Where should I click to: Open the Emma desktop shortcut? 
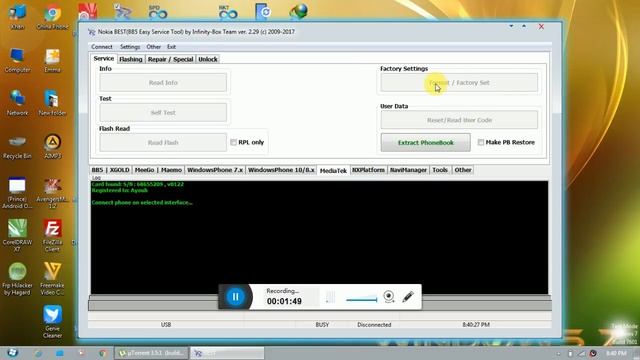52,60
